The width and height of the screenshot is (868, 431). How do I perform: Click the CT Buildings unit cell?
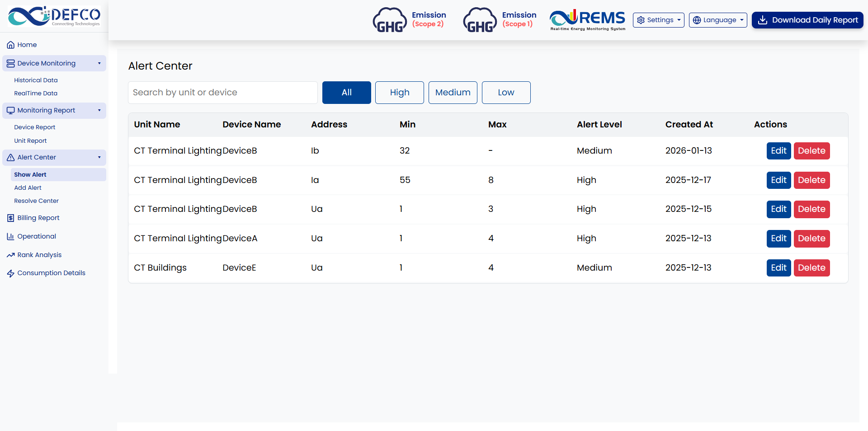coord(160,268)
